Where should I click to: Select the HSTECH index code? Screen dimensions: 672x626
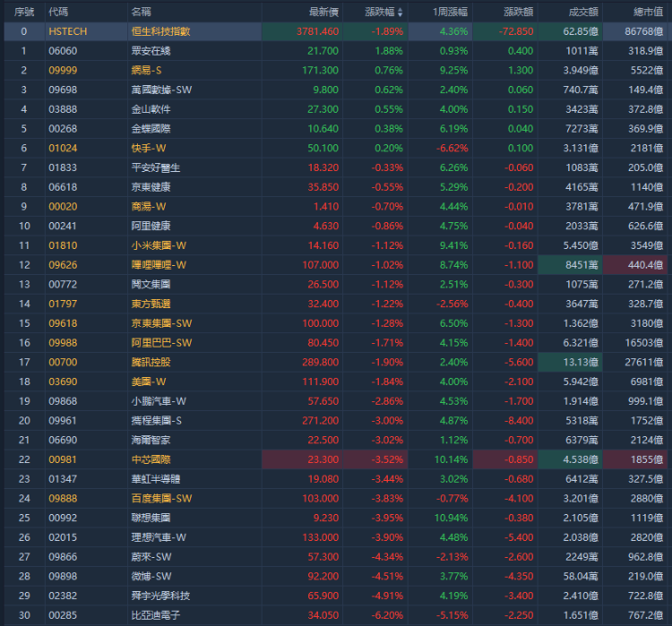click(68, 31)
